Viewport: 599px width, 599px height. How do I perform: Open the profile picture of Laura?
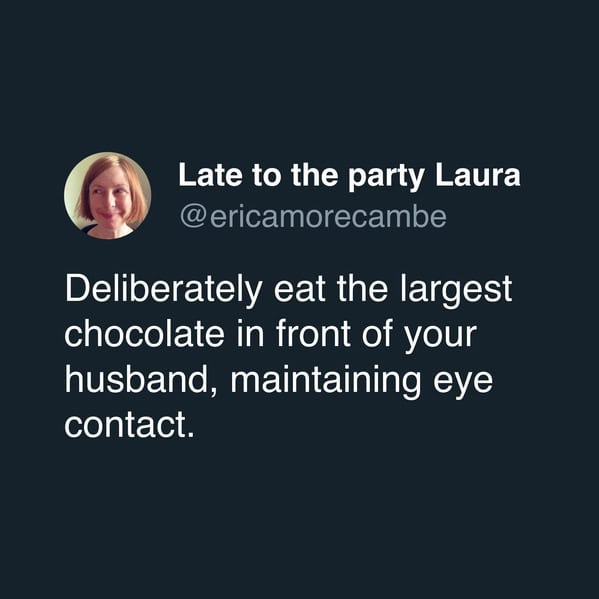(x=107, y=196)
